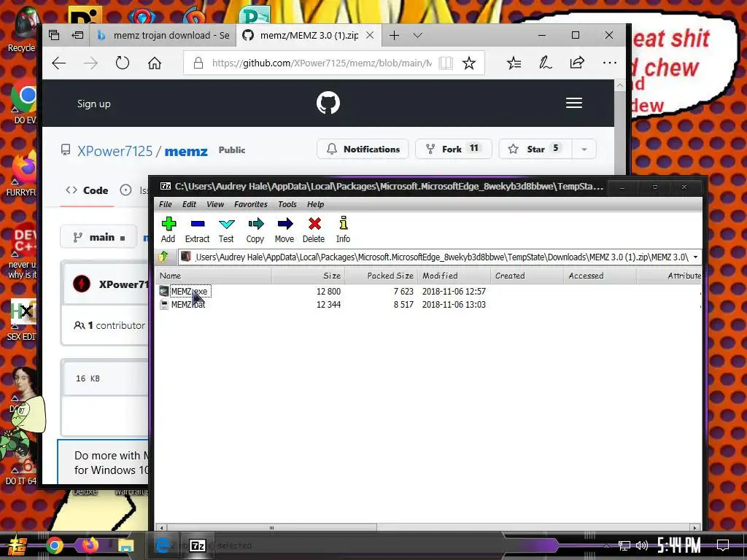This screenshot has height=560, width=747.
Task: Open the GitHub hamburger menu
Action: 574,103
